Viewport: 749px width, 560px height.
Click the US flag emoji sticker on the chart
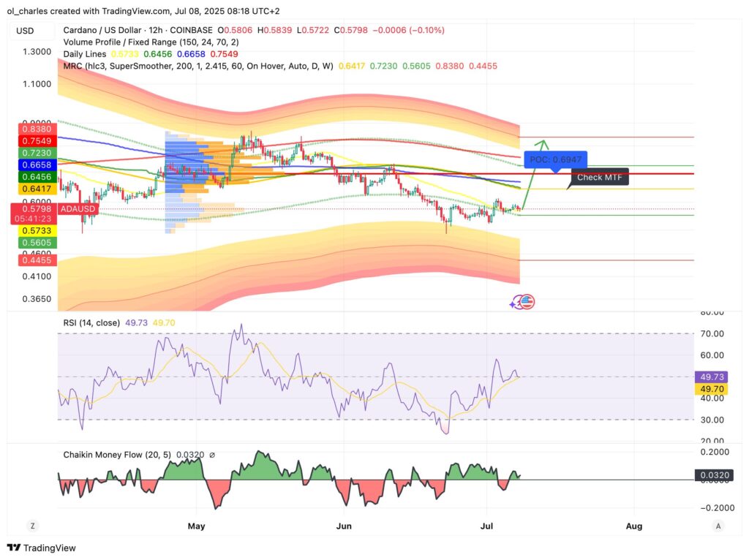point(522,301)
